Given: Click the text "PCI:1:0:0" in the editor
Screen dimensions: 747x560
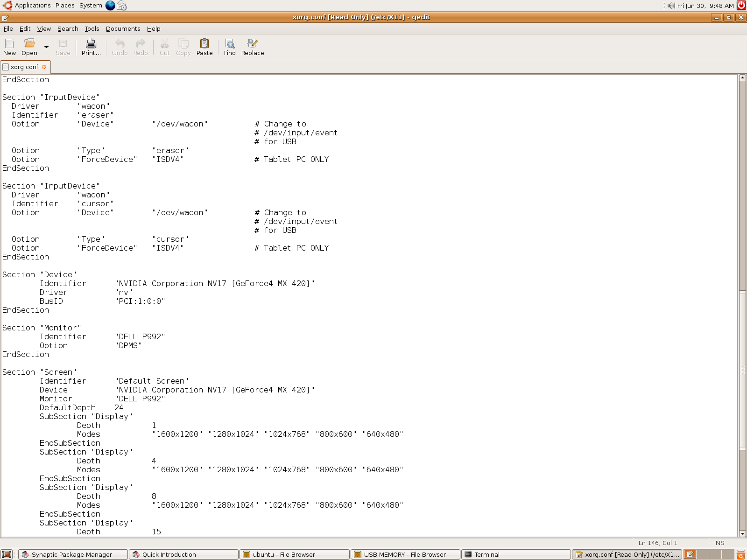Looking at the screenshot, I should (x=140, y=301).
